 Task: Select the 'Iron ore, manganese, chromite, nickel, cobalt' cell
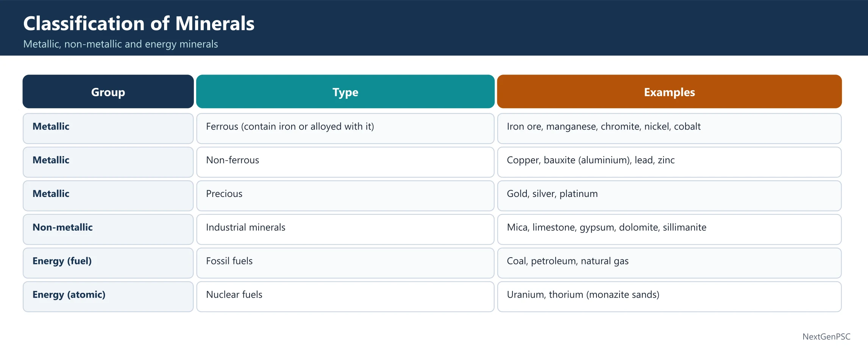click(669, 128)
